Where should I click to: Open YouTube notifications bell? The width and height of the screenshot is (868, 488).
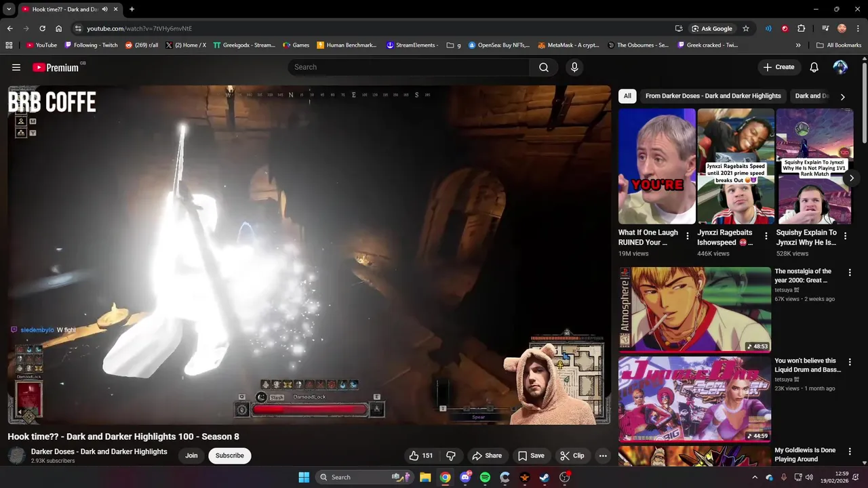click(x=814, y=67)
